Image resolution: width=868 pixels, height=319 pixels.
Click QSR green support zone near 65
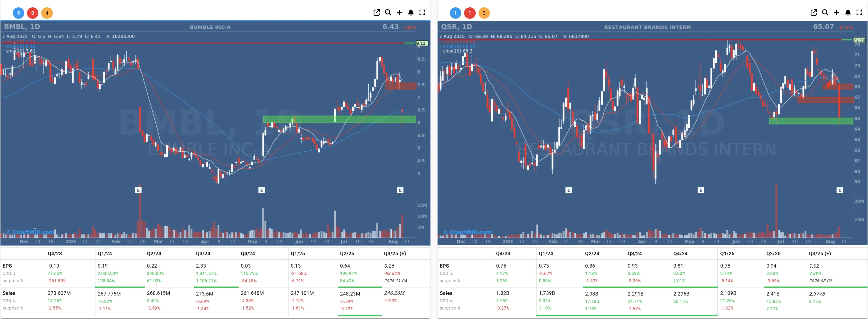tap(811, 121)
